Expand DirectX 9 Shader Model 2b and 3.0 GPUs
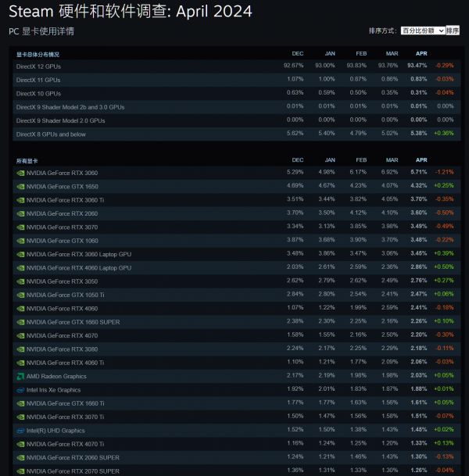 [237, 107]
